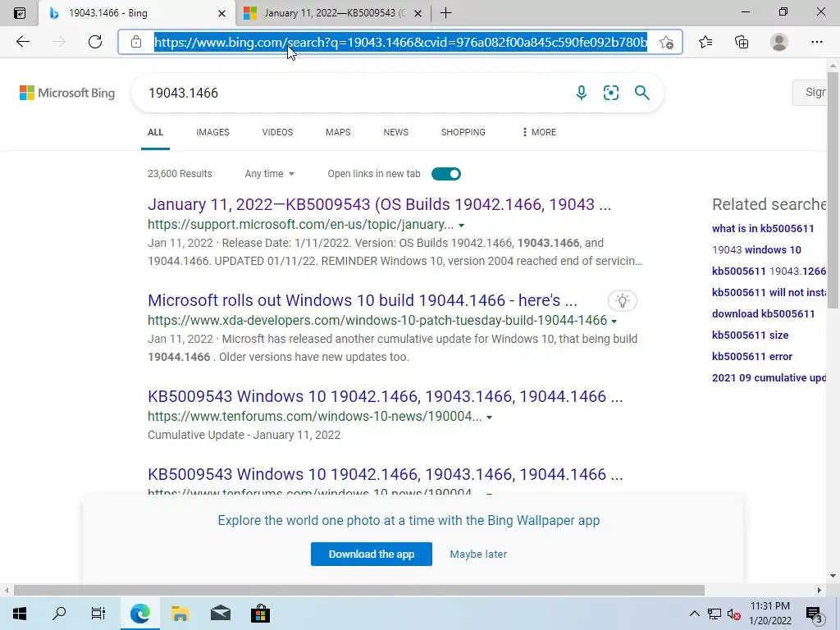
Task: Switch to the SHOPPING tab
Action: pos(463,132)
